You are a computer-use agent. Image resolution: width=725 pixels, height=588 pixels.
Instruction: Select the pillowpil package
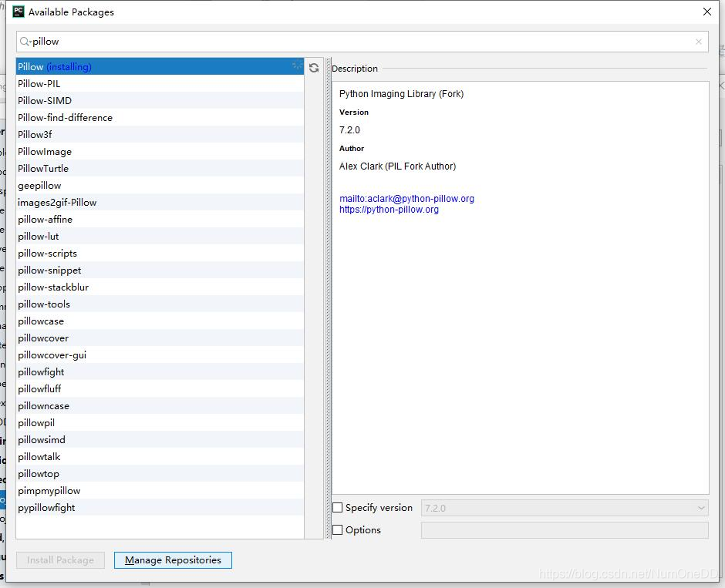tap(160, 422)
